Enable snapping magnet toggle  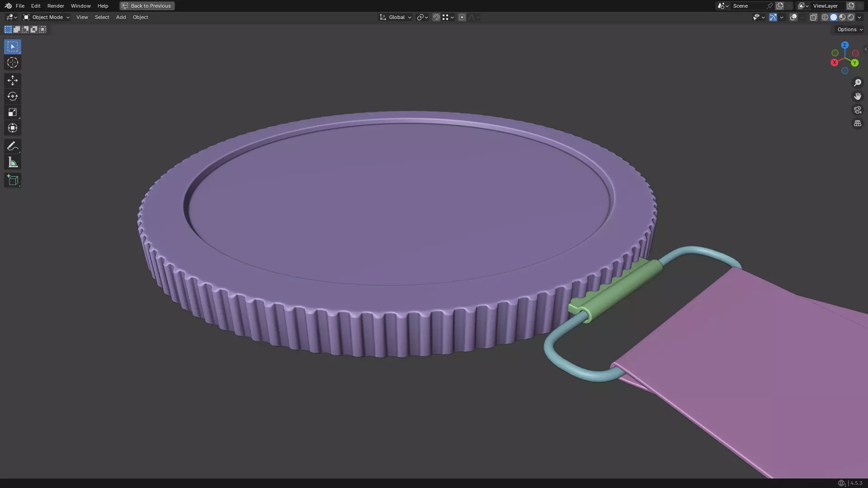[436, 17]
